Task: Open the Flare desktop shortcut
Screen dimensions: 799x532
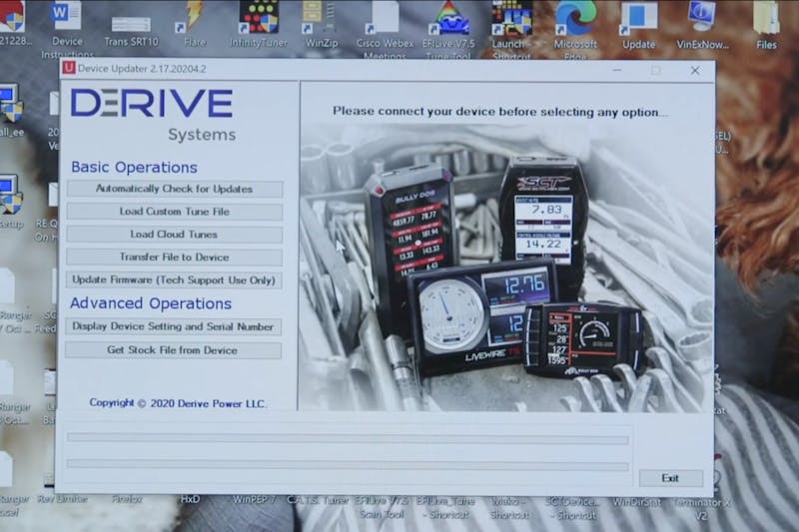Action: (195, 17)
